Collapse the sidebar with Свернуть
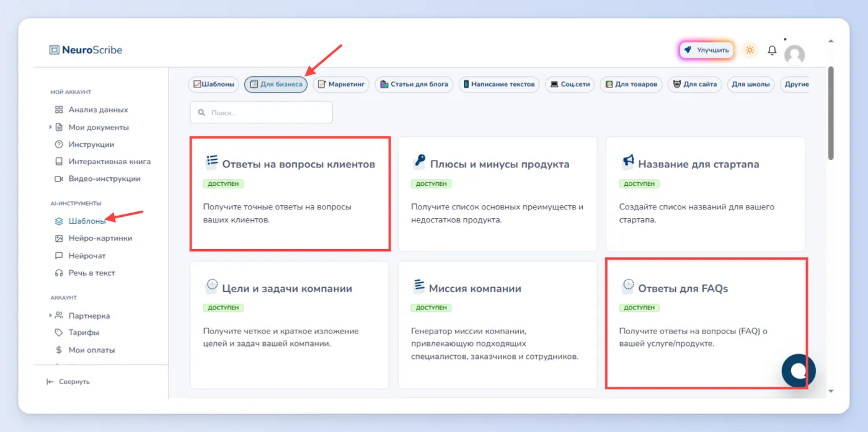The height and width of the screenshot is (432, 868). tap(68, 382)
